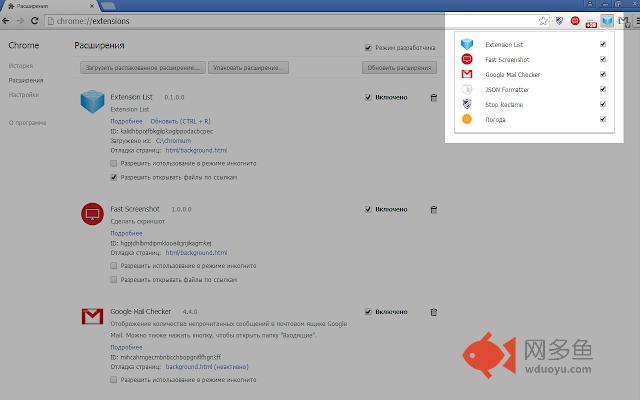Click the Stop Reclame icon in popup

tap(467, 104)
